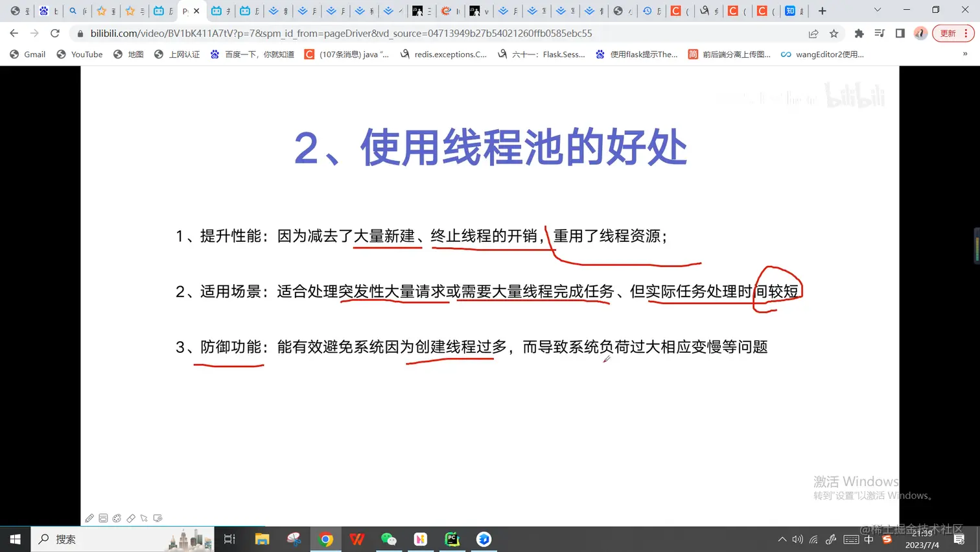The image size is (980, 552).
Task: Open the YouTube bookmark
Action: click(x=80, y=54)
